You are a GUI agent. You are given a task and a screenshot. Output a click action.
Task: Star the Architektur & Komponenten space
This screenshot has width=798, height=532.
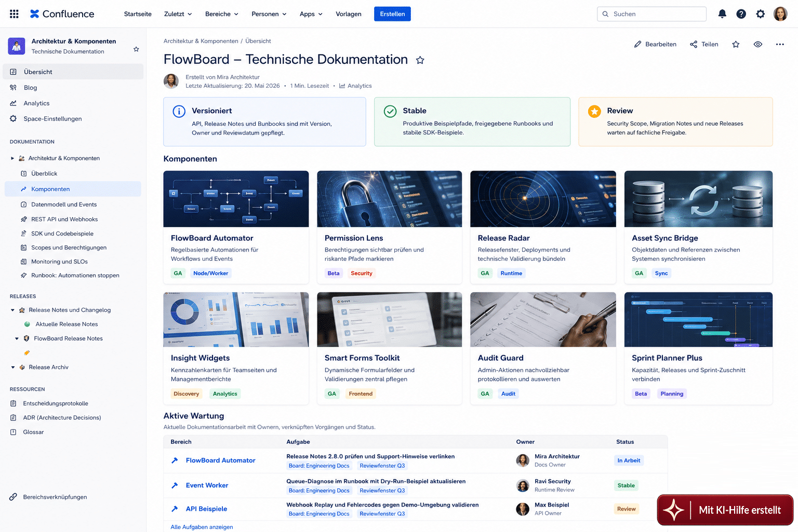coord(136,49)
